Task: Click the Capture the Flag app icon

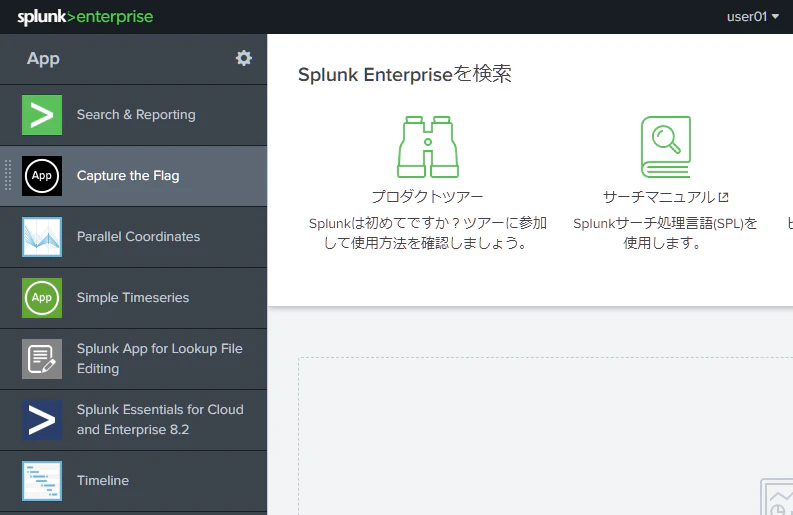Action: (42, 176)
